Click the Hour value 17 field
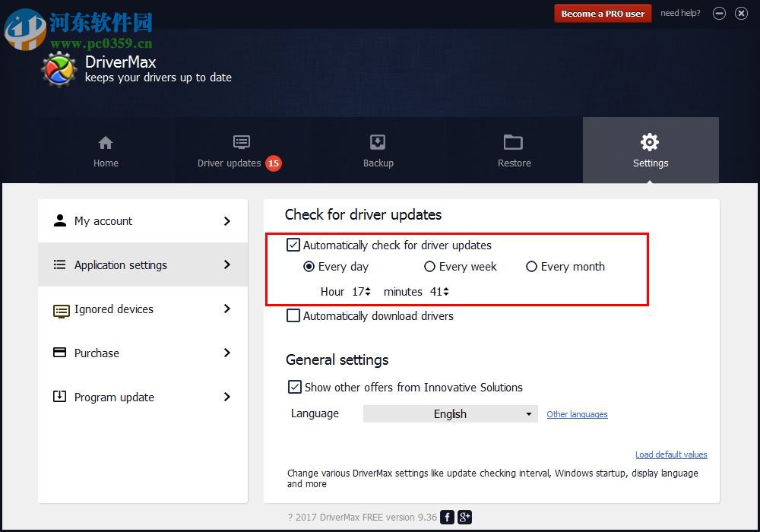Viewport: 760px width, 532px height. [x=358, y=291]
